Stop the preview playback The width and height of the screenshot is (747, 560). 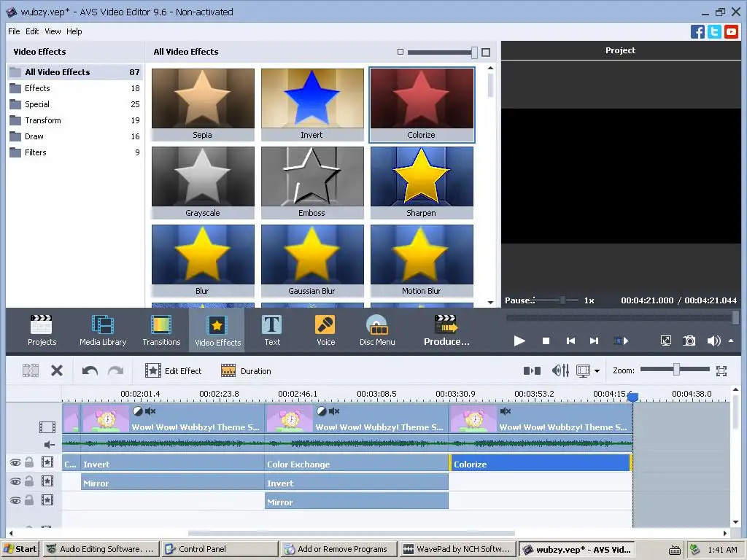[546, 341]
